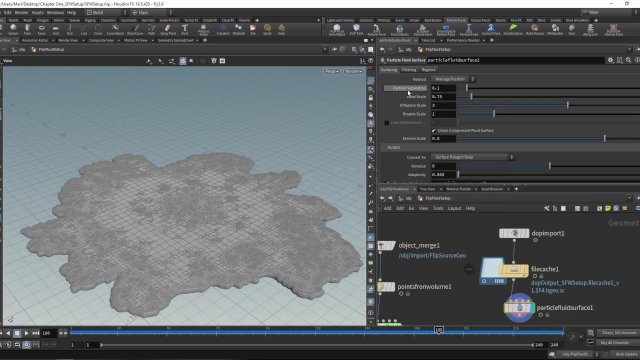The width and height of the screenshot is (640, 360).
Task: Select the Sphere shelf tool
Action: pyautogui.click(x=13, y=29)
